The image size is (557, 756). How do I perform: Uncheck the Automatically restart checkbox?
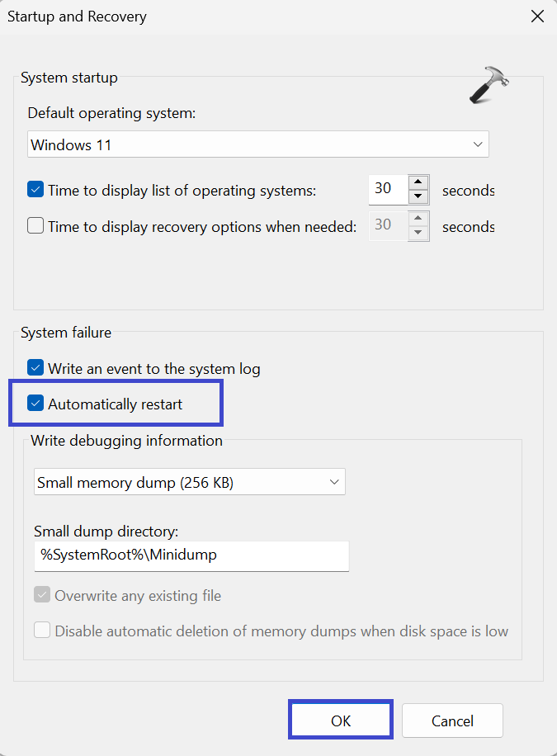pos(35,404)
